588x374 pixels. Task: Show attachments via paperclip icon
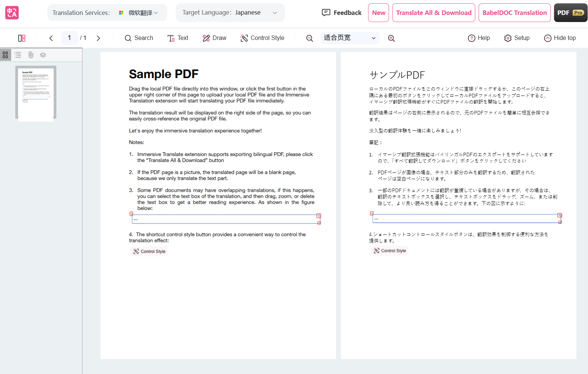tap(31, 55)
